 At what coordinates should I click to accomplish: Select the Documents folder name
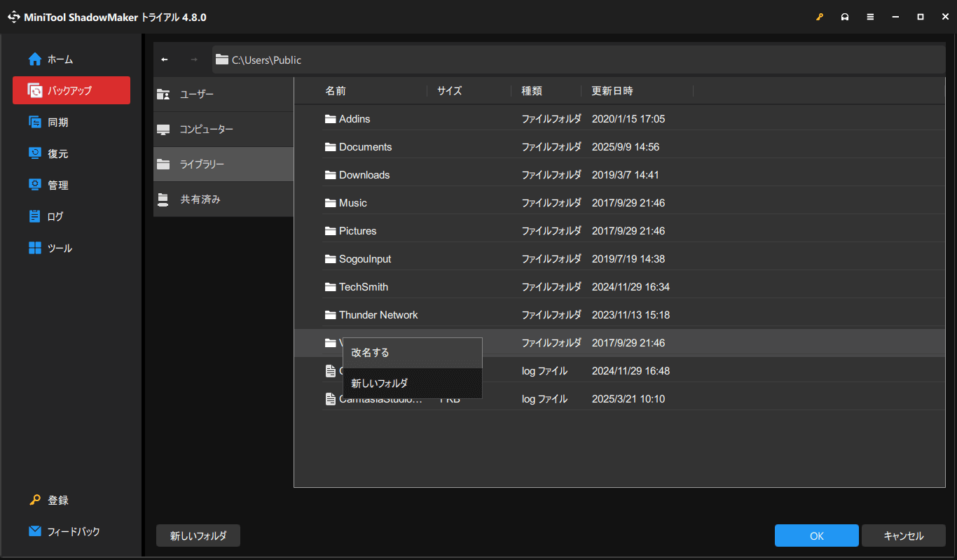pyautogui.click(x=366, y=147)
